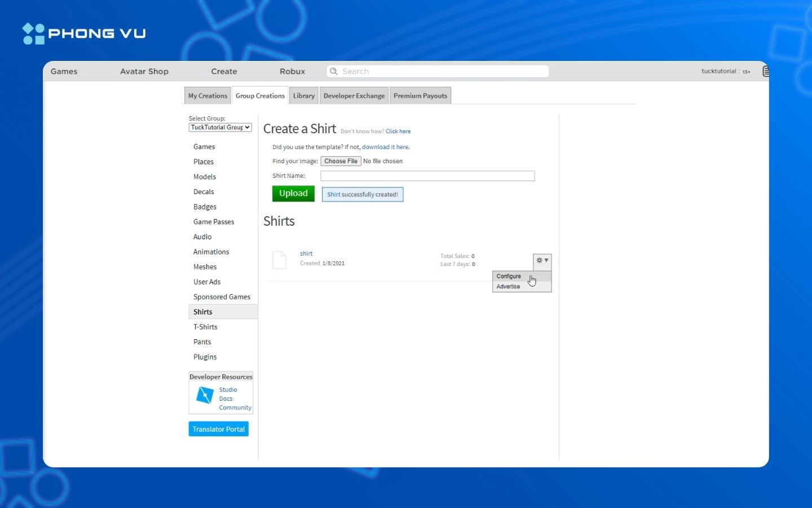This screenshot has width=812, height=508.
Task: Click the search magnifier icon
Action: [x=334, y=71]
